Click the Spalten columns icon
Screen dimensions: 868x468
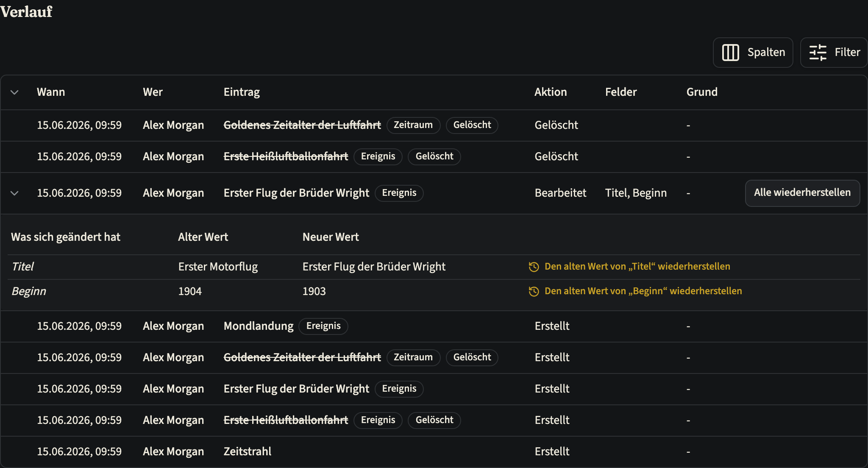pos(730,53)
